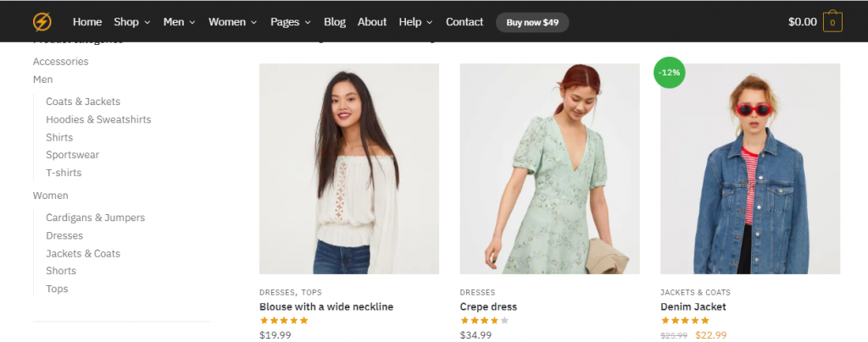The image size is (868, 342).
Task: Click the Denim Jacket product photo
Action: tap(750, 168)
